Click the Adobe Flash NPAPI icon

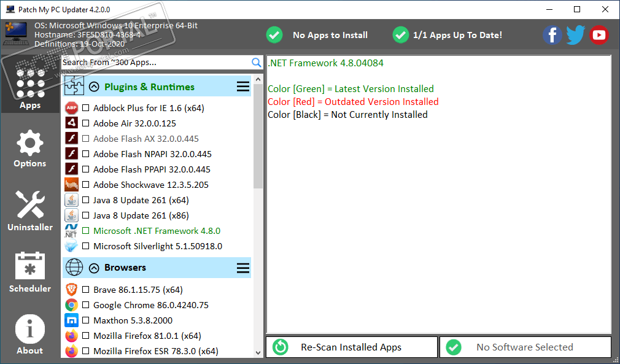tap(72, 153)
